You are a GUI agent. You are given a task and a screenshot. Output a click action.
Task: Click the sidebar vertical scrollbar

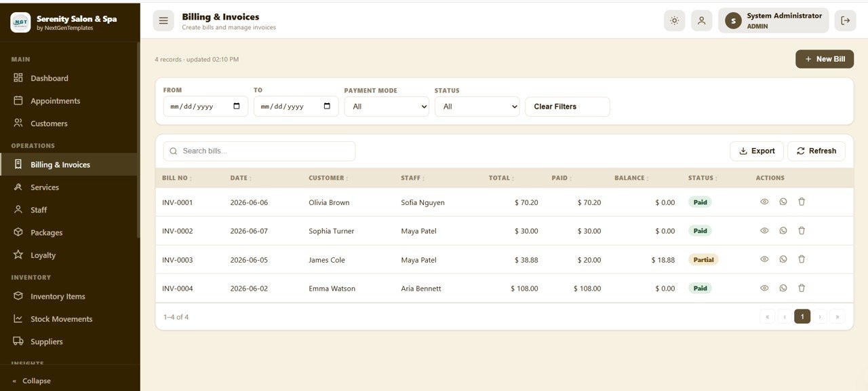point(138,139)
